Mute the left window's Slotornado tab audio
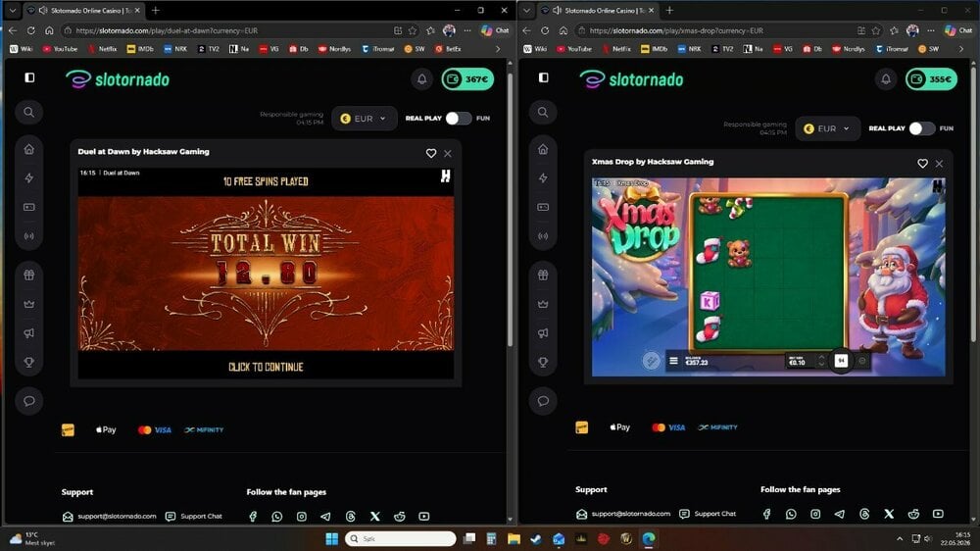Viewport: 980px width, 551px height. point(43,11)
